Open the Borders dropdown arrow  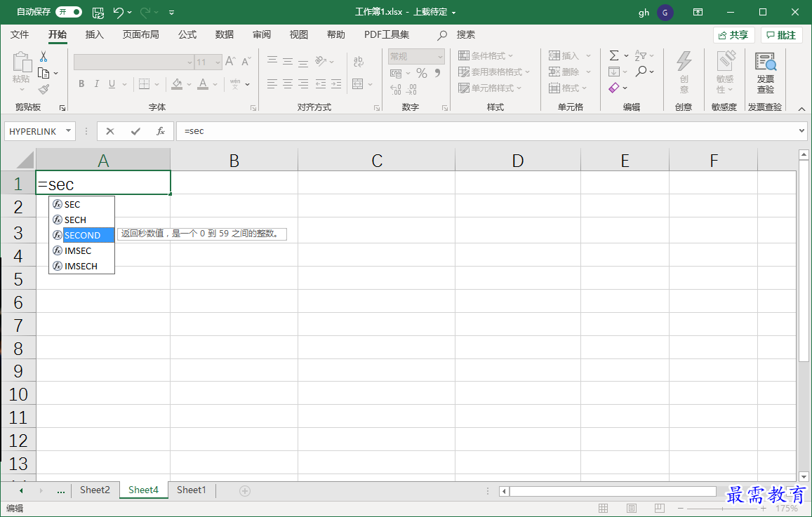[x=157, y=84]
